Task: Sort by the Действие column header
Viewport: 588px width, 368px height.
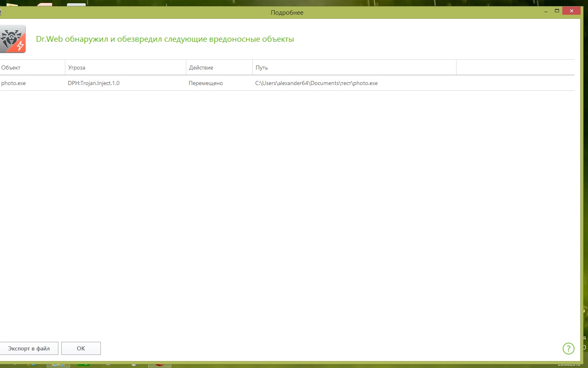Action: (219, 67)
